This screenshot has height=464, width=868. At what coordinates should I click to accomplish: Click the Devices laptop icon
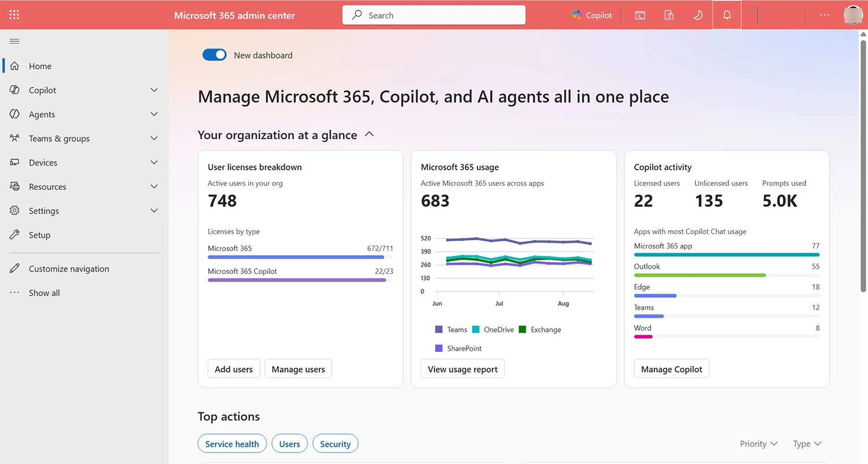[15, 162]
